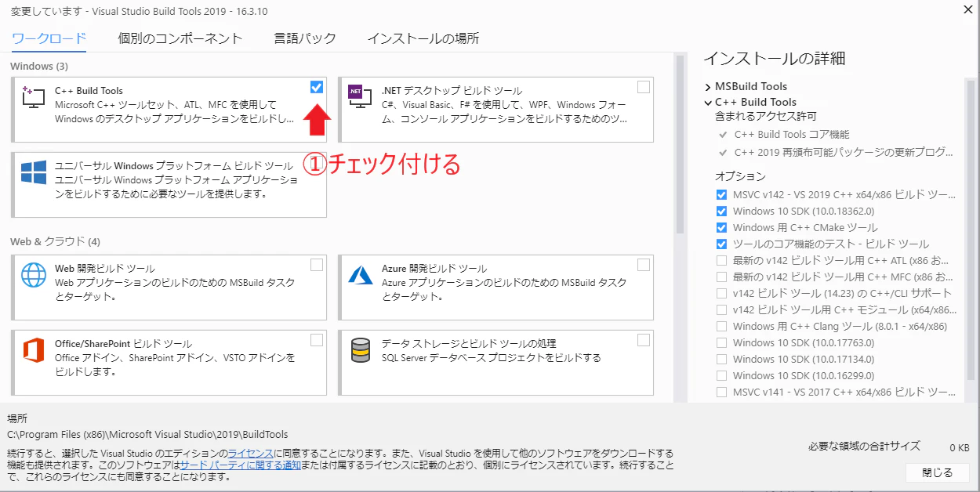Close the installer with the window X
980x492 pixels.
964,9
